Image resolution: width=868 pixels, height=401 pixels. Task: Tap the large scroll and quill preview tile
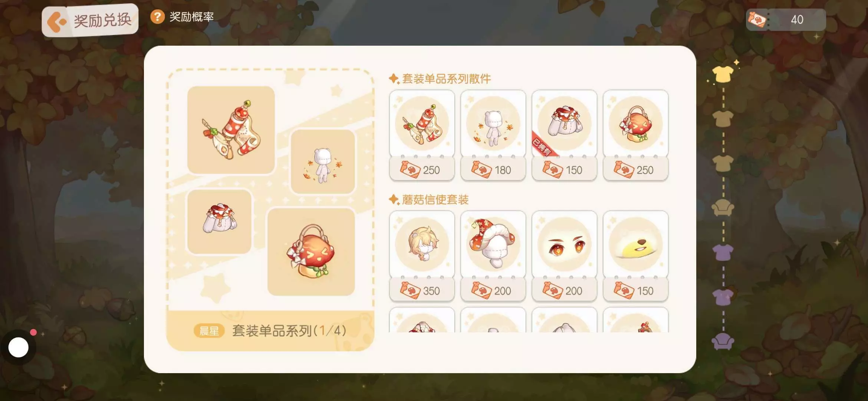(x=231, y=130)
